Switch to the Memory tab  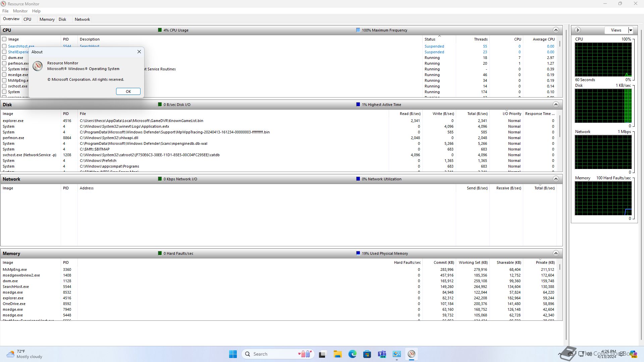tap(47, 19)
